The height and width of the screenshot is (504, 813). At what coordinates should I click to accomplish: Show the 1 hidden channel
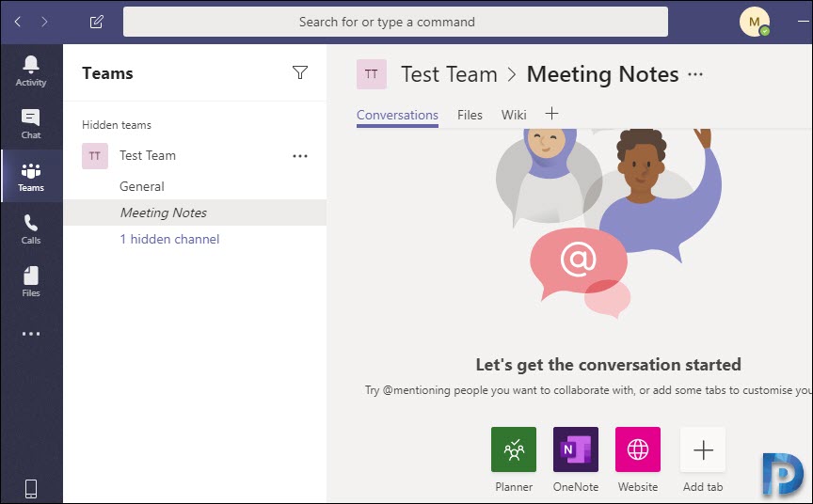point(169,240)
